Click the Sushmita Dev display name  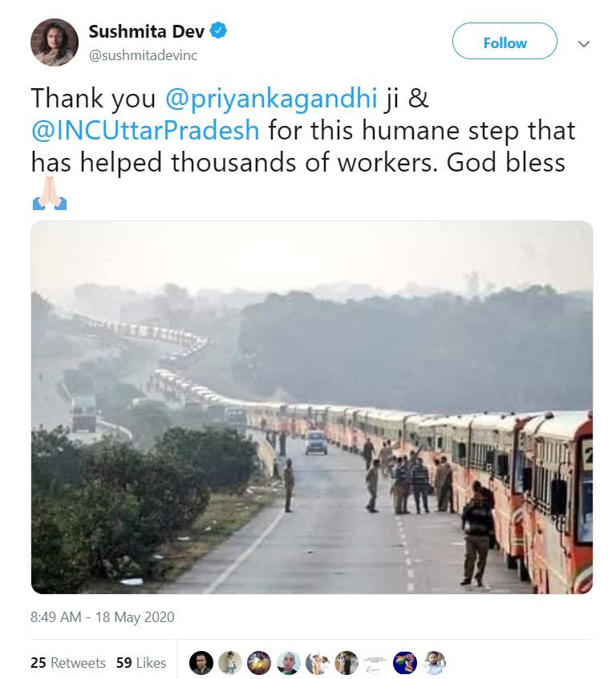coord(146,32)
